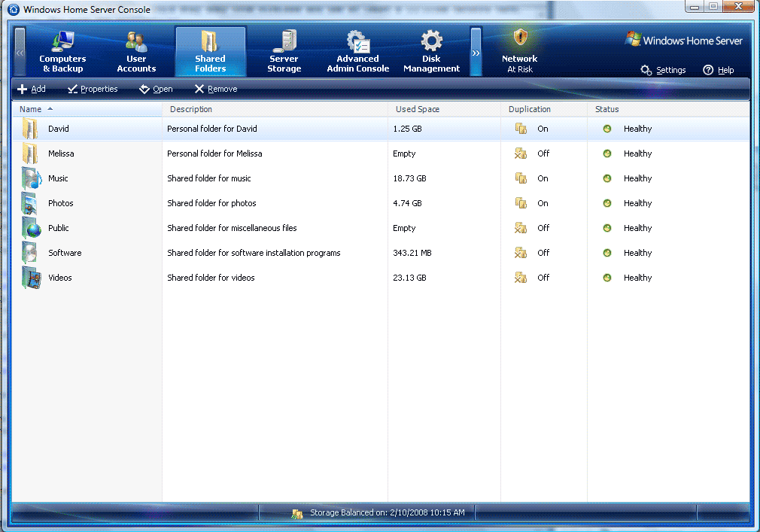
Task: Click the 4.74 GB used space value
Action: click(407, 203)
